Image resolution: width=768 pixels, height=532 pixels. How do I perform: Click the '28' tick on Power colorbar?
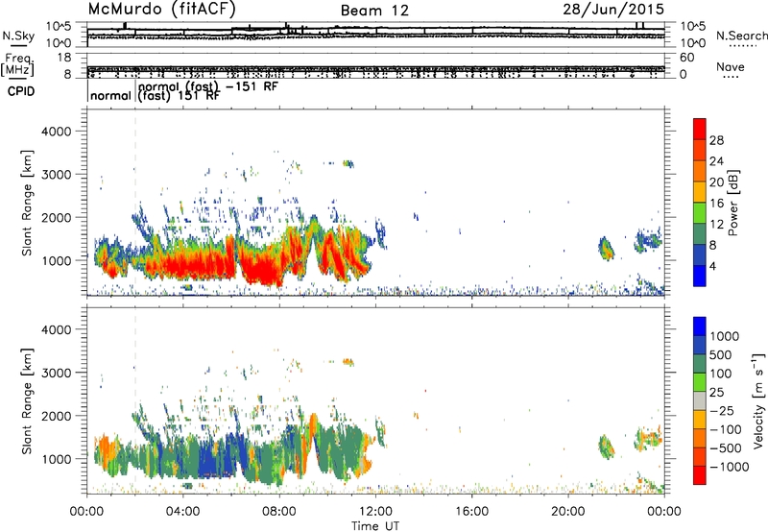pos(716,140)
